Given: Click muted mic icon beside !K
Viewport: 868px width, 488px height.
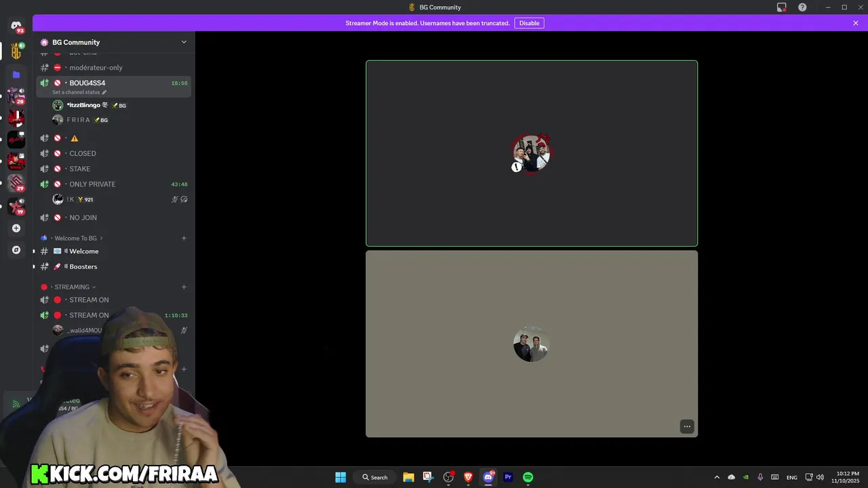Looking at the screenshot, I should click(174, 199).
